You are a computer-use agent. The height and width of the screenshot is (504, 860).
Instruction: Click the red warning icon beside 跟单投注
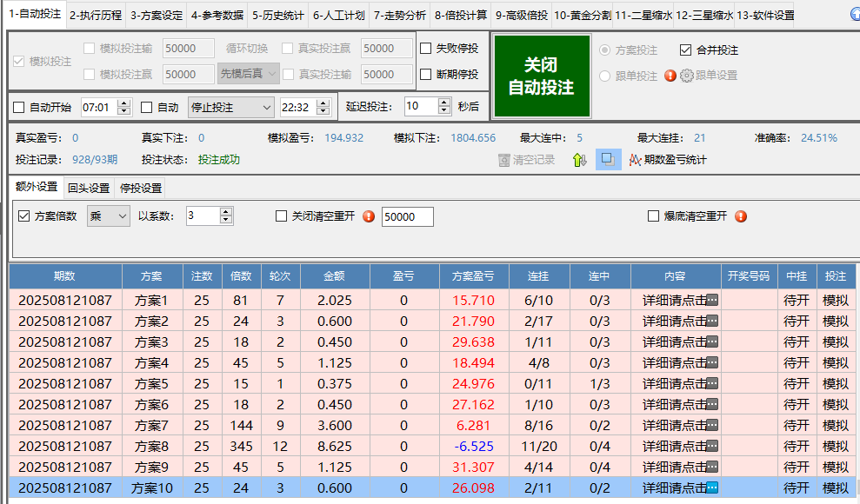click(670, 76)
